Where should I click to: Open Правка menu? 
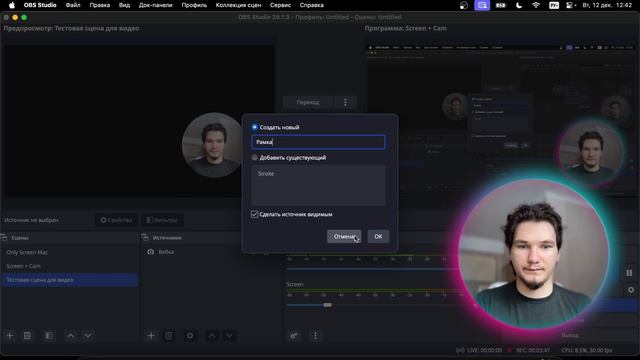tap(100, 5)
